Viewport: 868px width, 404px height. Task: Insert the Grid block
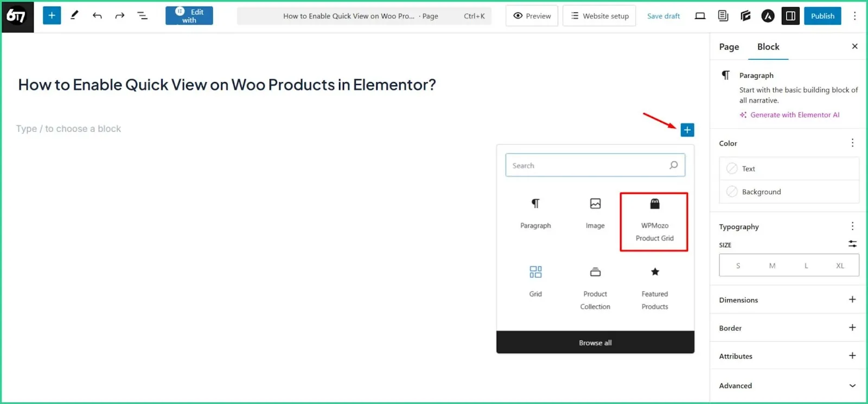[535, 281]
